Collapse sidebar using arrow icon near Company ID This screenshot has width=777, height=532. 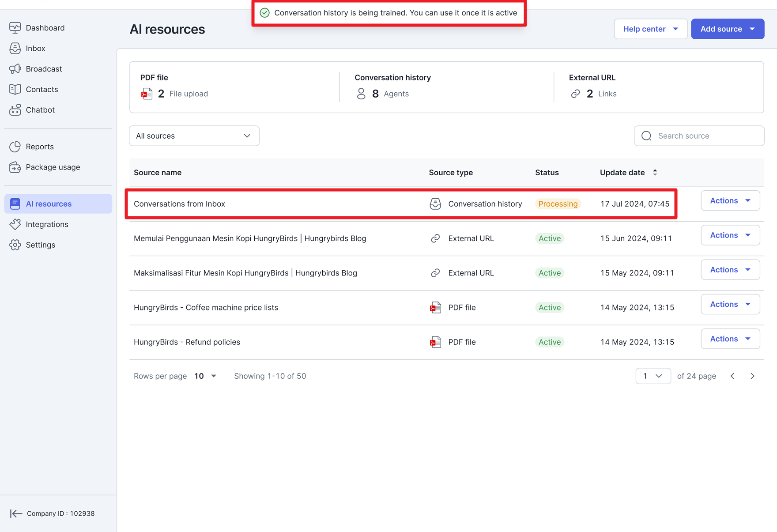16,513
